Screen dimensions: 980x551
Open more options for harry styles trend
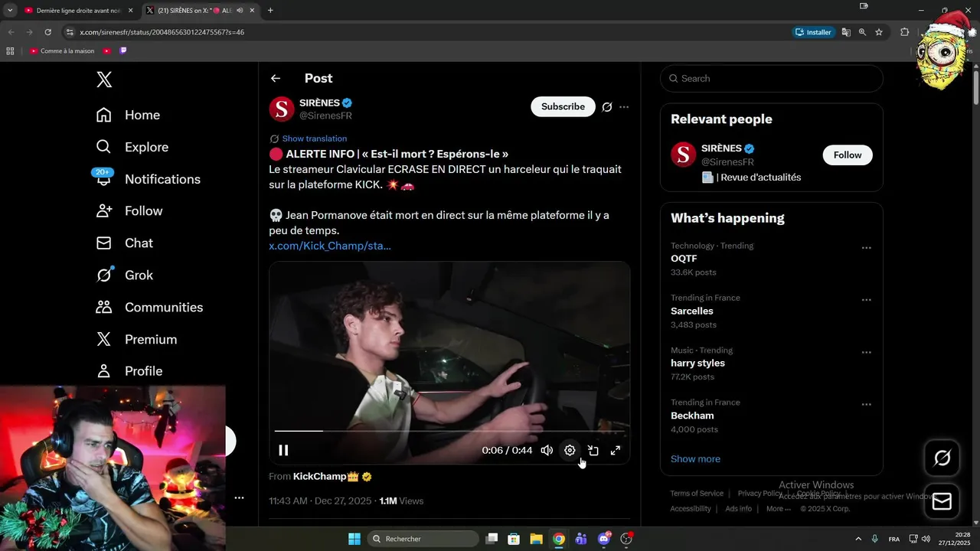[x=867, y=353]
